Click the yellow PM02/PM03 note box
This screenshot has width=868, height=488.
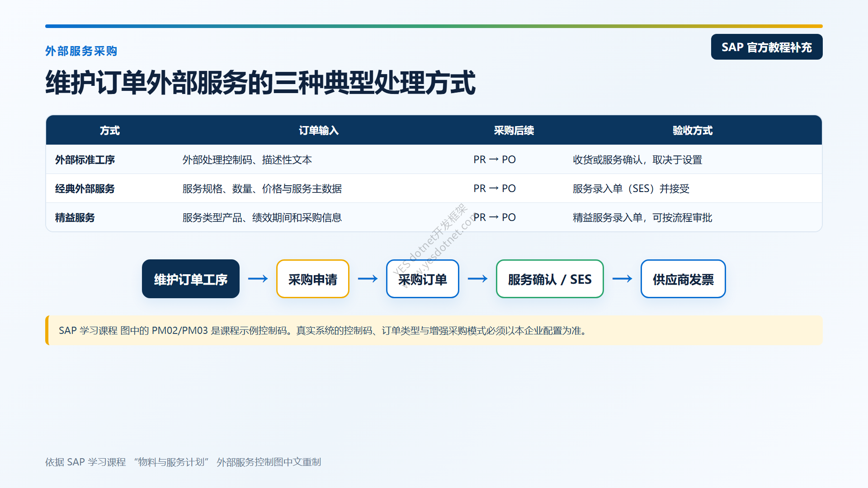click(x=434, y=330)
